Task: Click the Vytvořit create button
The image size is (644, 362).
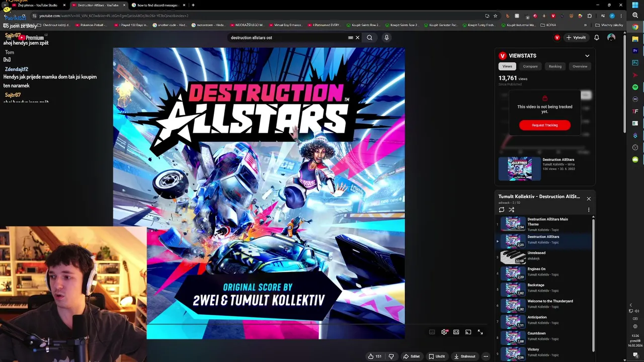Action: [576, 38]
